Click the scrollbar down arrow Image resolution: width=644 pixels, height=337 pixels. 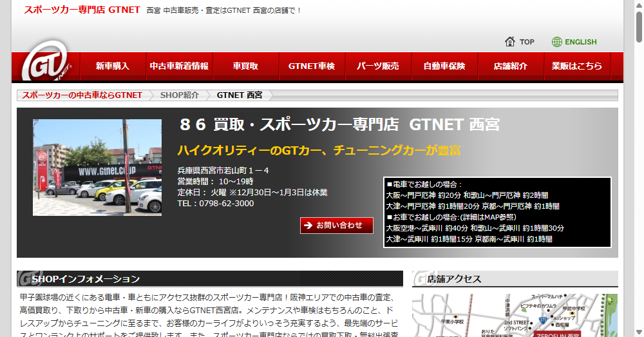pos(638,331)
